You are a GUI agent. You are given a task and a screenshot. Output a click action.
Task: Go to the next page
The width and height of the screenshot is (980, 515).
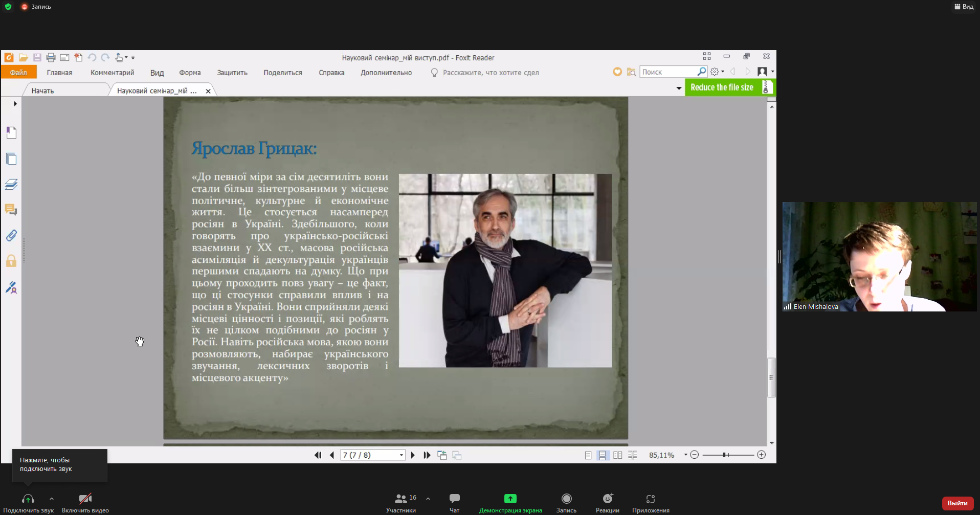coord(413,455)
